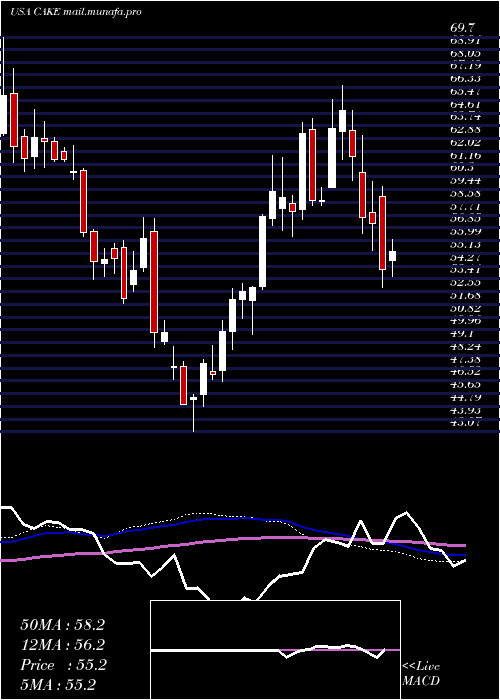This screenshot has width=500, height=700.
Task: Select the Price : 55.2 readout
Action: (63, 665)
